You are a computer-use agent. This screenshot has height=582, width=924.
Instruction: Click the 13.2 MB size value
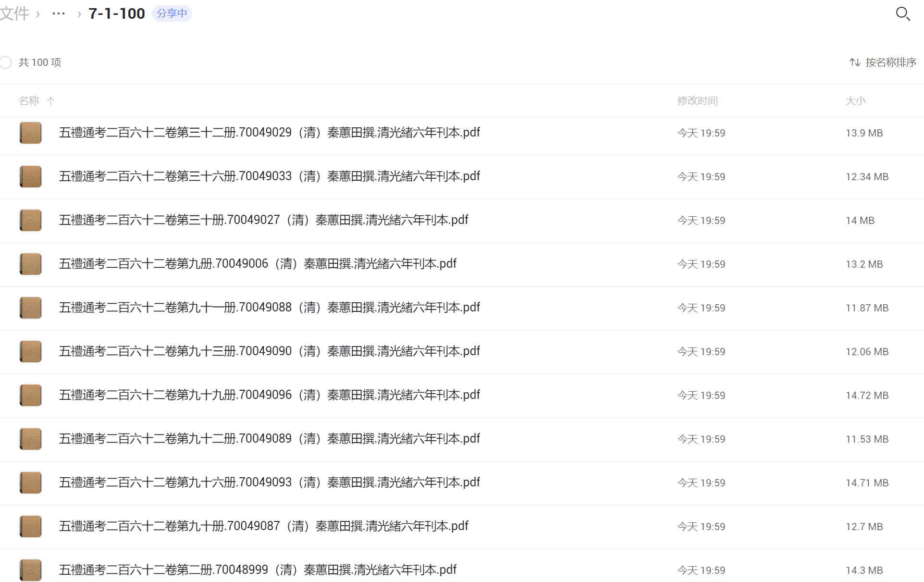864,264
